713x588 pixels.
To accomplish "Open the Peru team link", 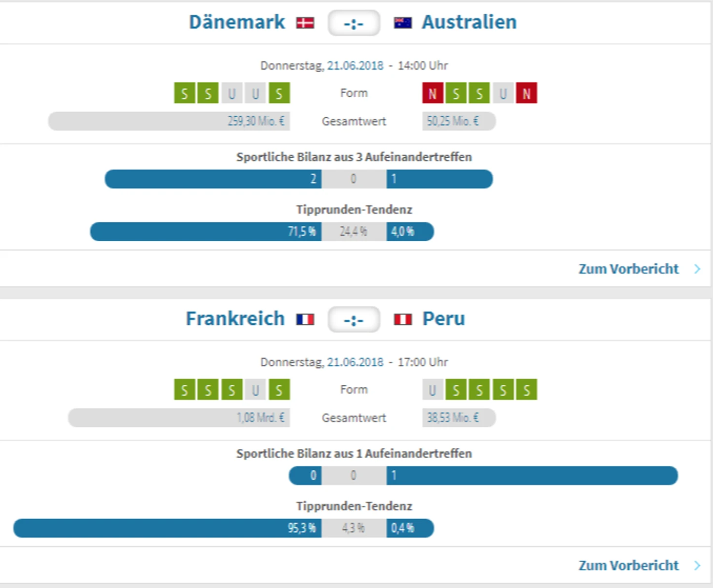I will click(443, 319).
